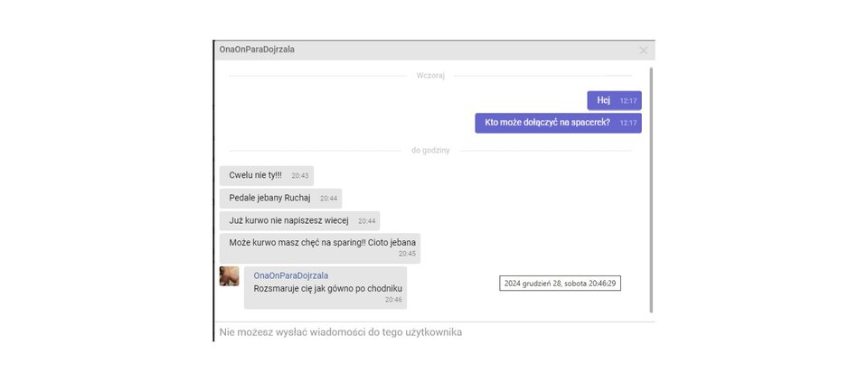Select the received message sent at 20:45
Viewport: 868px width, 382px height.
(x=319, y=244)
